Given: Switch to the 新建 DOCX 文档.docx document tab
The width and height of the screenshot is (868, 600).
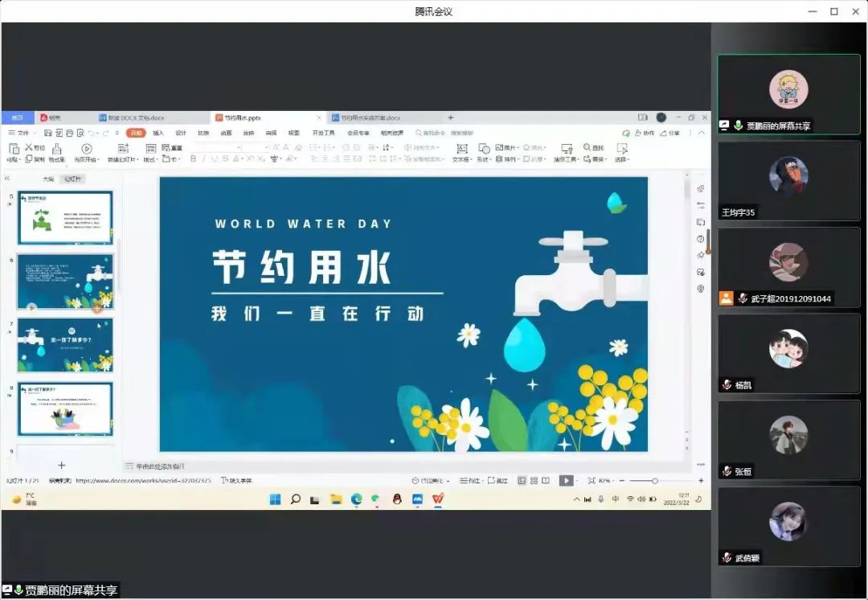Looking at the screenshot, I should (136, 117).
